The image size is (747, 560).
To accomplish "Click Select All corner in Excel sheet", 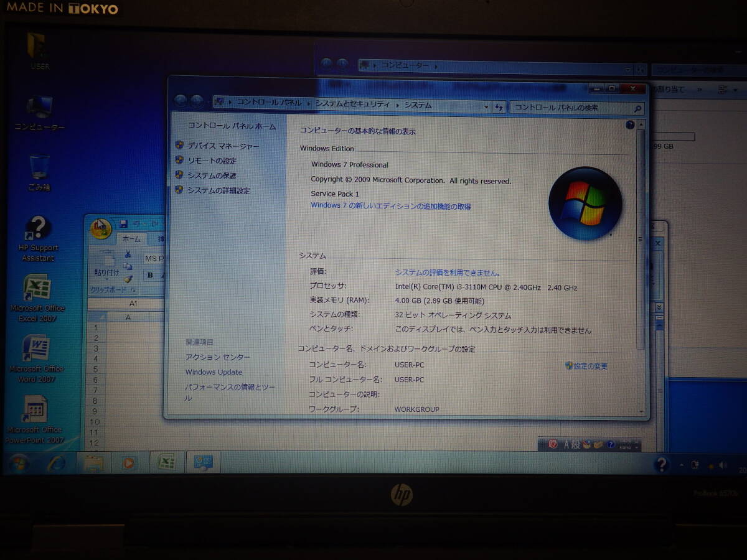I will pyautogui.click(x=96, y=317).
